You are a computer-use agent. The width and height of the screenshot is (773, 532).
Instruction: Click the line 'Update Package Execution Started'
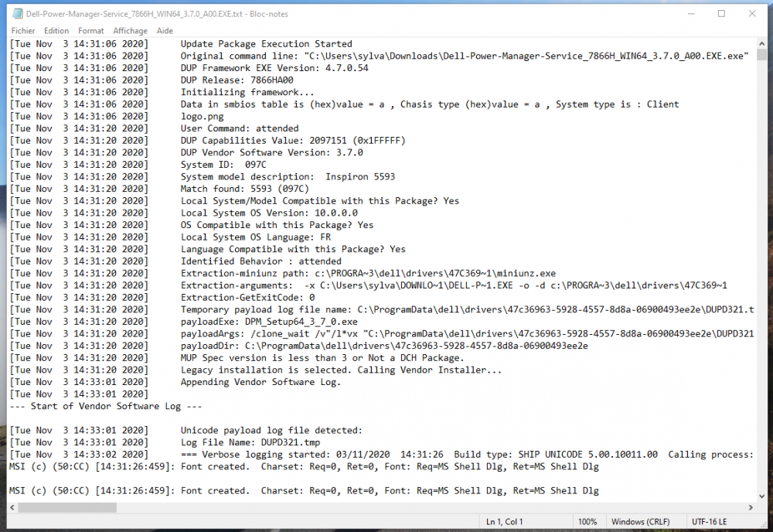coord(266,44)
